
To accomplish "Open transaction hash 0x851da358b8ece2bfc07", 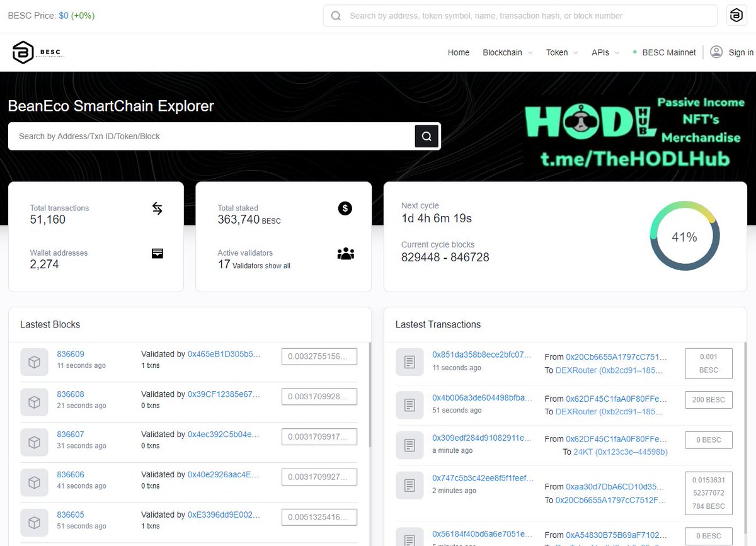I will click(482, 355).
